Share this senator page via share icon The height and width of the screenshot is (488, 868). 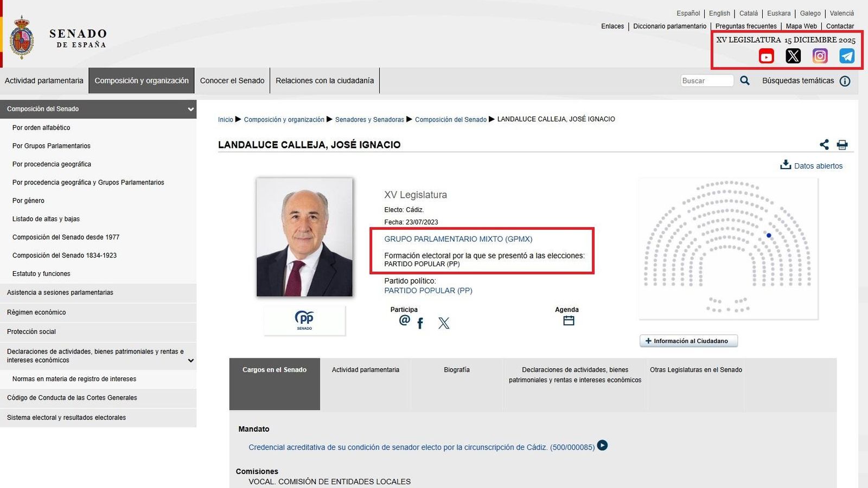coord(824,145)
